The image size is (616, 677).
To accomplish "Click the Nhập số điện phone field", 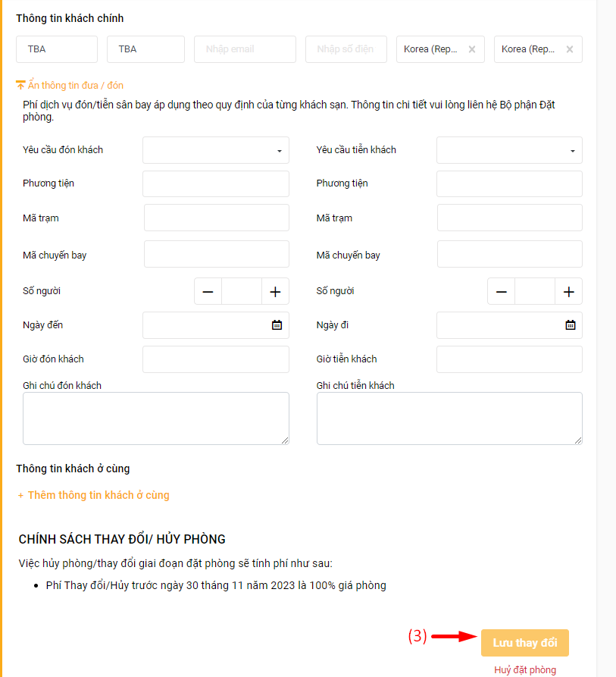I will 346,49.
